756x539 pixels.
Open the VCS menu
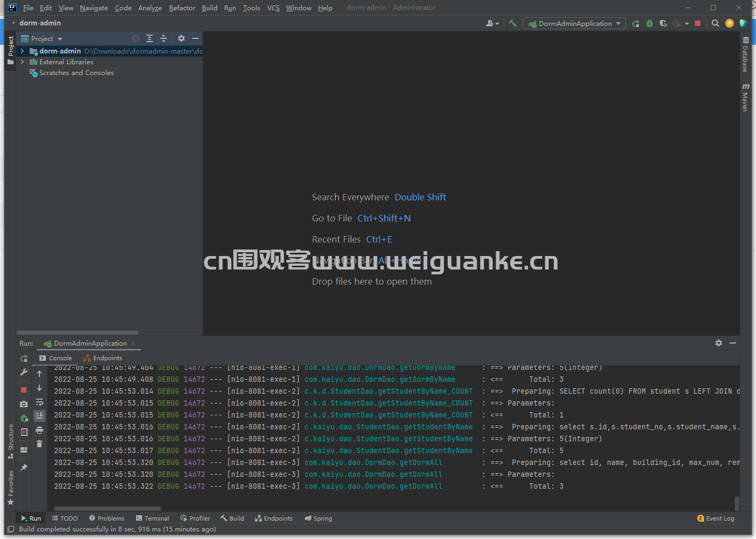(x=273, y=8)
